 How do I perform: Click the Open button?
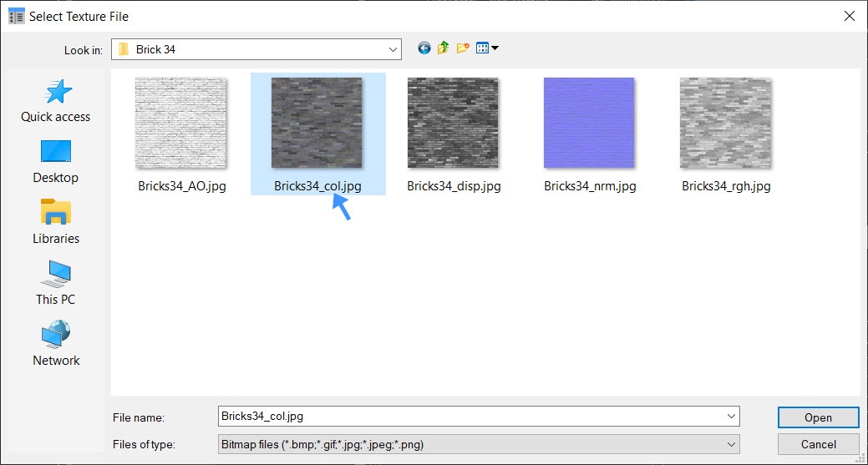[x=818, y=417]
